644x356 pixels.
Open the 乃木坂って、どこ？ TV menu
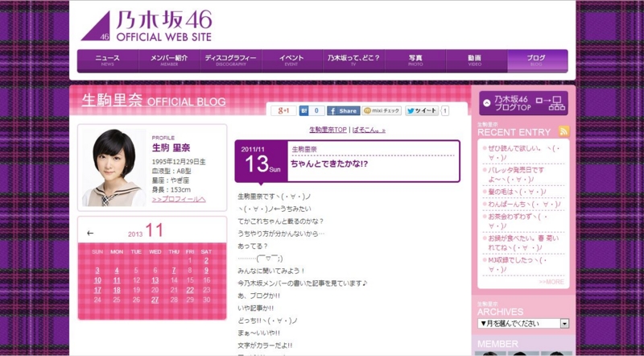(x=353, y=61)
